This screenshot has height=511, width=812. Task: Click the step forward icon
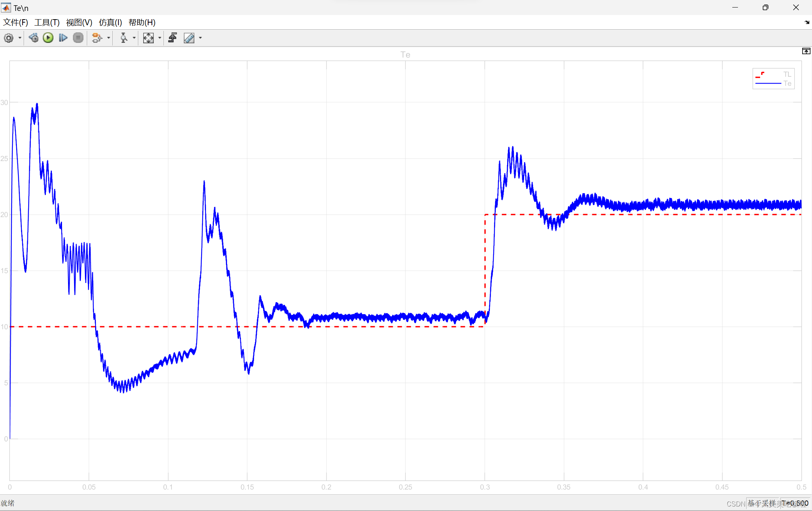point(63,38)
